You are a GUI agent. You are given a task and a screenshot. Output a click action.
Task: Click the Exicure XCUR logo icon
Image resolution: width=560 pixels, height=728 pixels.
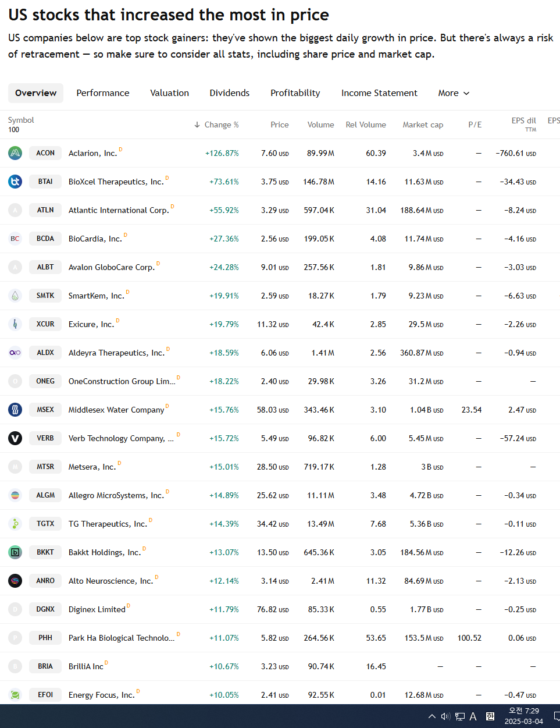(x=15, y=324)
